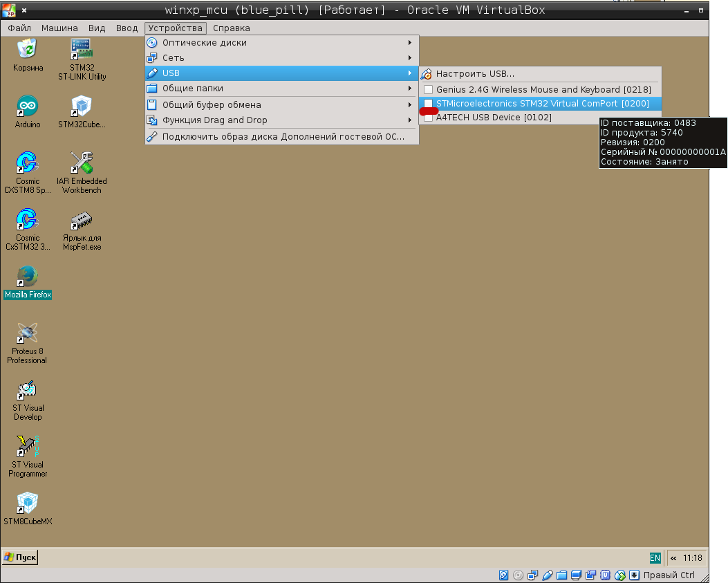Open the Пуск start button

tap(20, 557)
